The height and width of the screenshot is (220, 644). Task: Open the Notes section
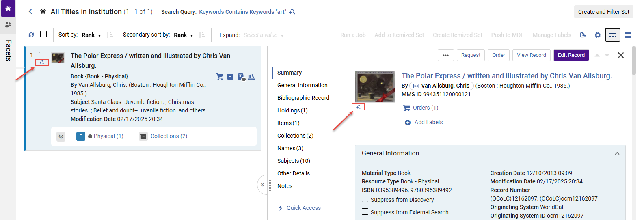(x=285, y=186)
